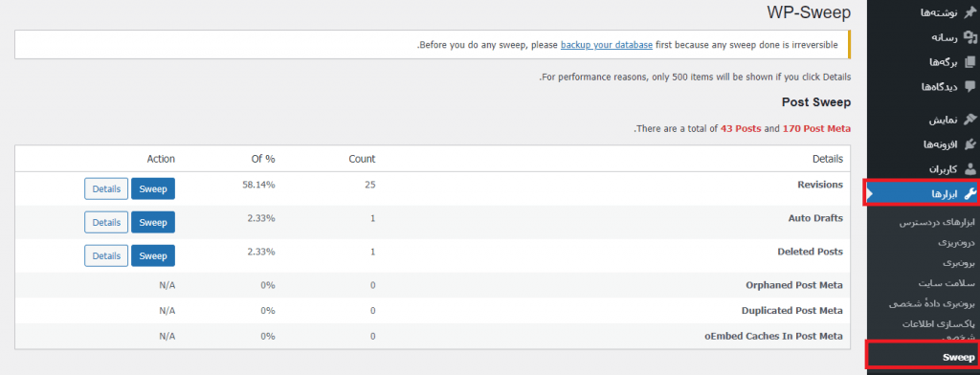Viewport: 980px width, 375px height.
Task: Click N/A in Orphaned Post Meta row
Action: pos(167,285)
